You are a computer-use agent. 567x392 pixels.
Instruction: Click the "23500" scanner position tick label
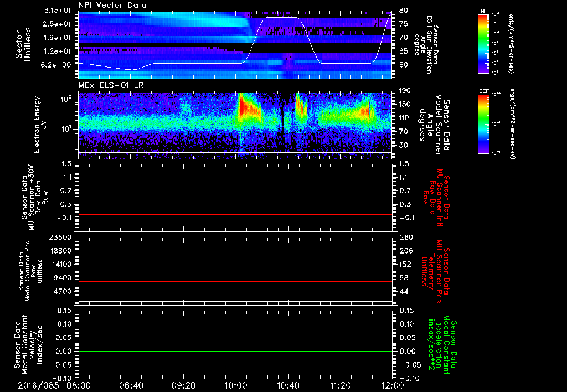pyautogui.click(x=60, y=238)
